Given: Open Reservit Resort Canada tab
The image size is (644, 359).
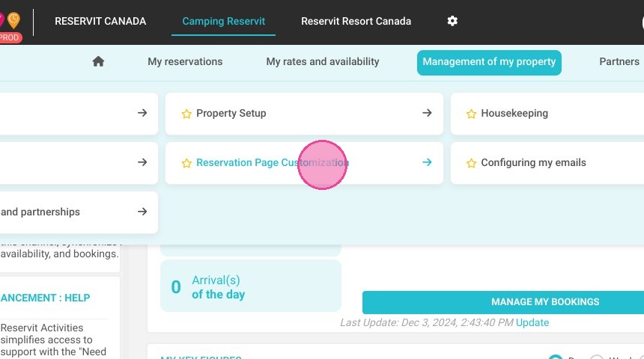Looking at the screenshot, I should point(356,22).
